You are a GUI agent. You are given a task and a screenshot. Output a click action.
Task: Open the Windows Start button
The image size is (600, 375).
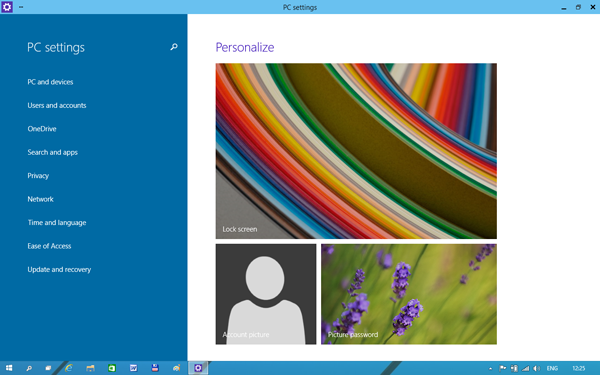[x=9, y=368]
